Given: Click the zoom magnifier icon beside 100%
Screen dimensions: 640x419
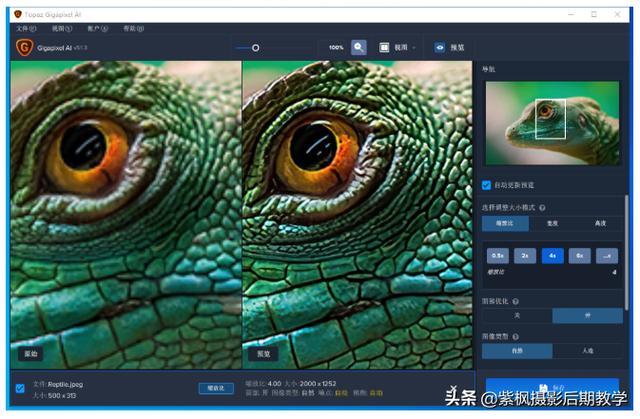Looking at the screenshot, I should (x=359, y=47).
